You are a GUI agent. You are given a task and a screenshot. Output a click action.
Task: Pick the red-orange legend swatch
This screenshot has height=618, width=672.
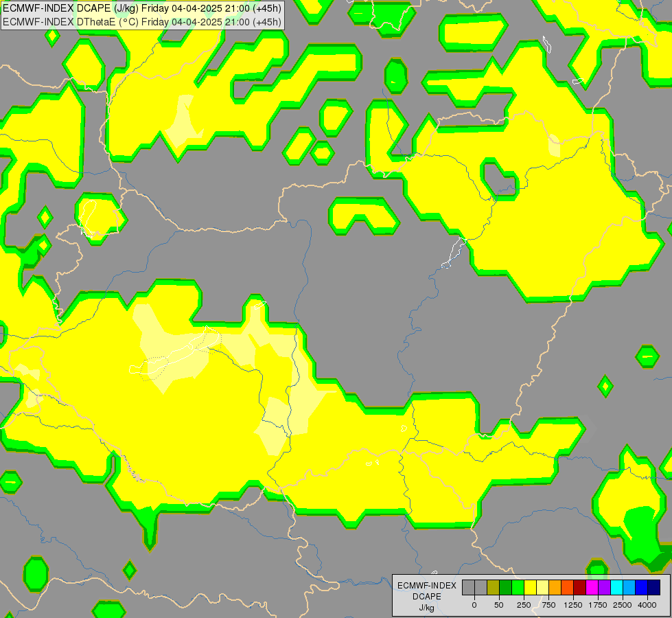pyautogui.click(x=567, y=587)
